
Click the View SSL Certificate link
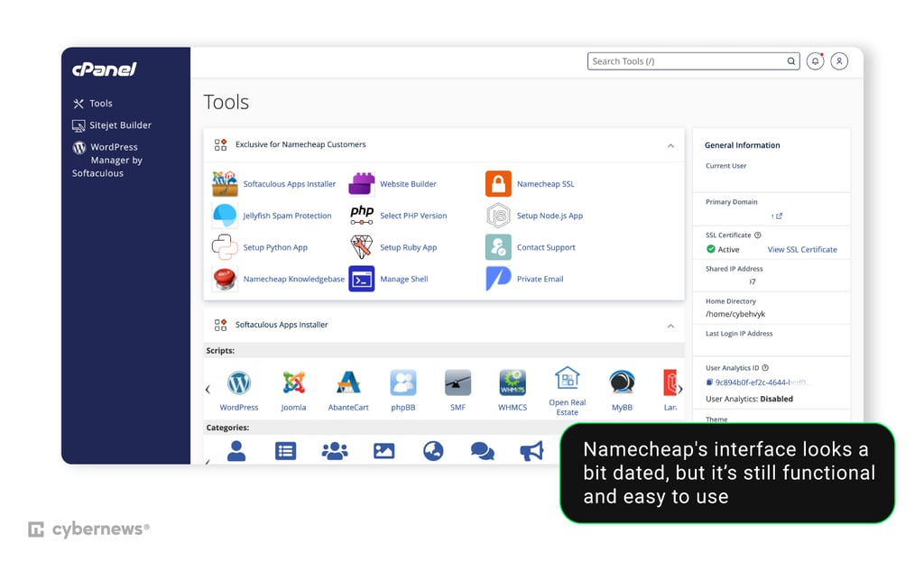[x=802, y=250]
